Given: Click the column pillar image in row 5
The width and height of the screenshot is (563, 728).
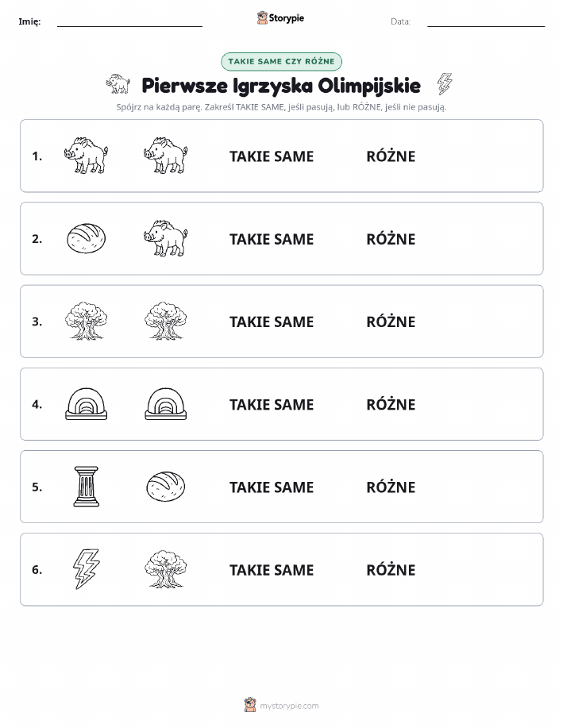Looking at the screenshot, I should pos(87,487).
